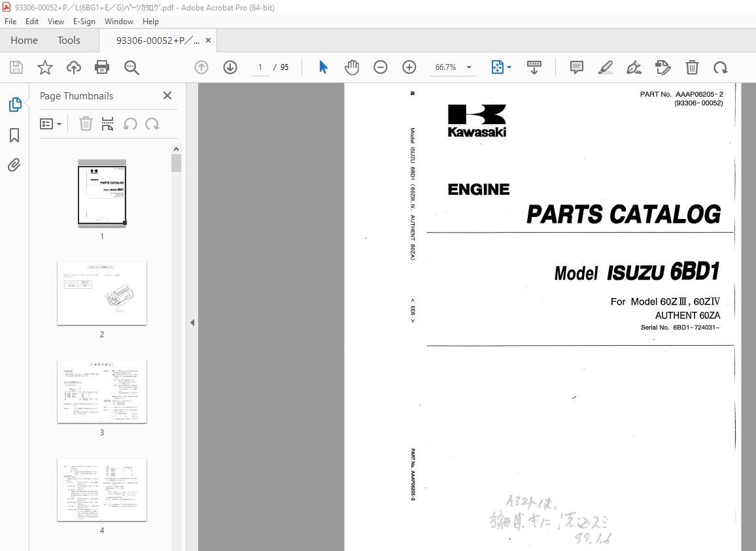Open the View menu

coord(56,21)
